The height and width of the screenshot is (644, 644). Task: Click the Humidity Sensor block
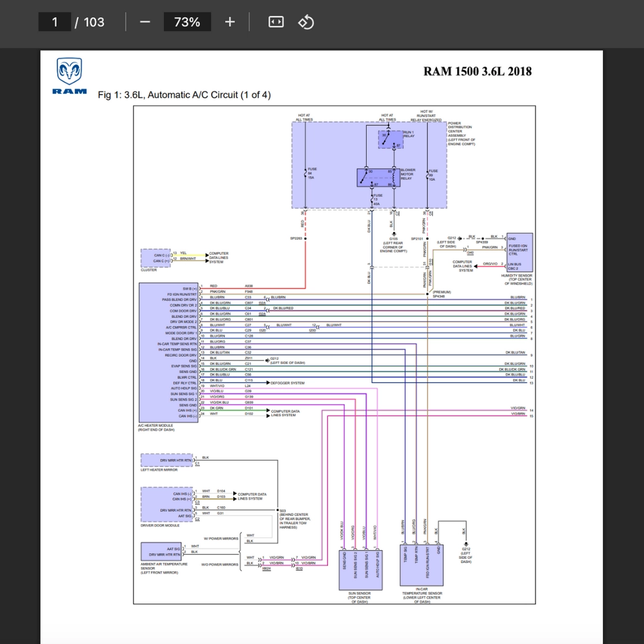(519, 252)
